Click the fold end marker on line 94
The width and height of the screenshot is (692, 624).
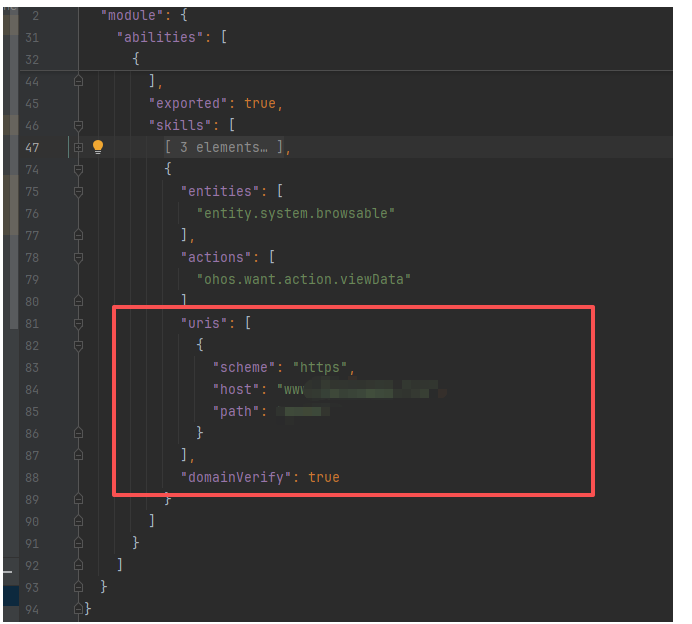[x=79, y=609]
